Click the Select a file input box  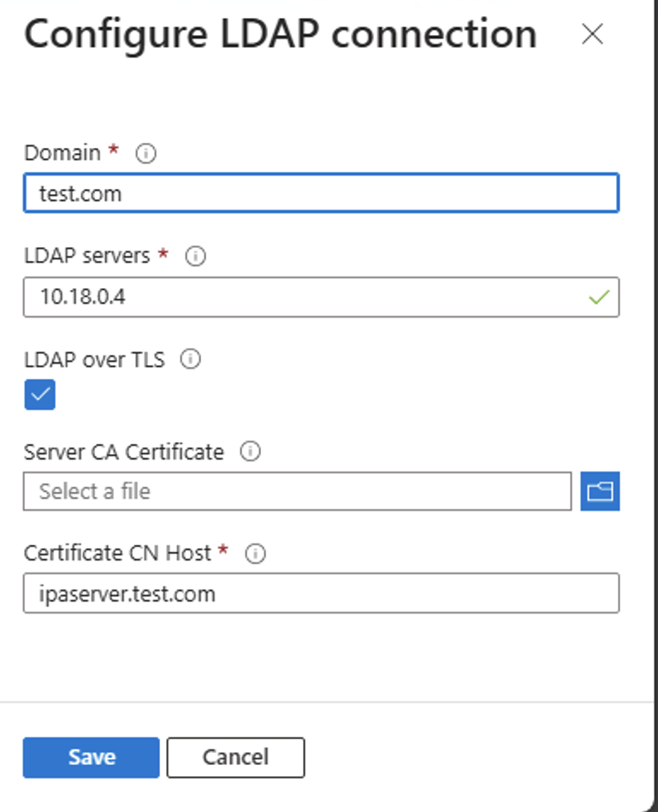[297, 491]
